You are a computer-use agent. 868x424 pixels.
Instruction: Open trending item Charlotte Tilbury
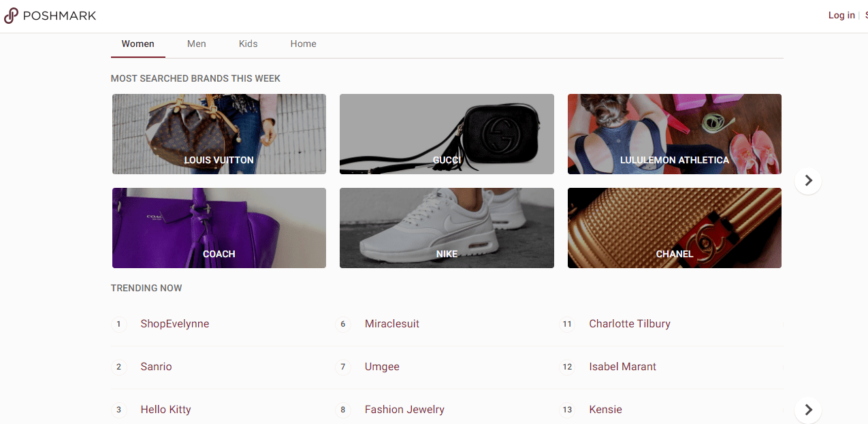630,324
